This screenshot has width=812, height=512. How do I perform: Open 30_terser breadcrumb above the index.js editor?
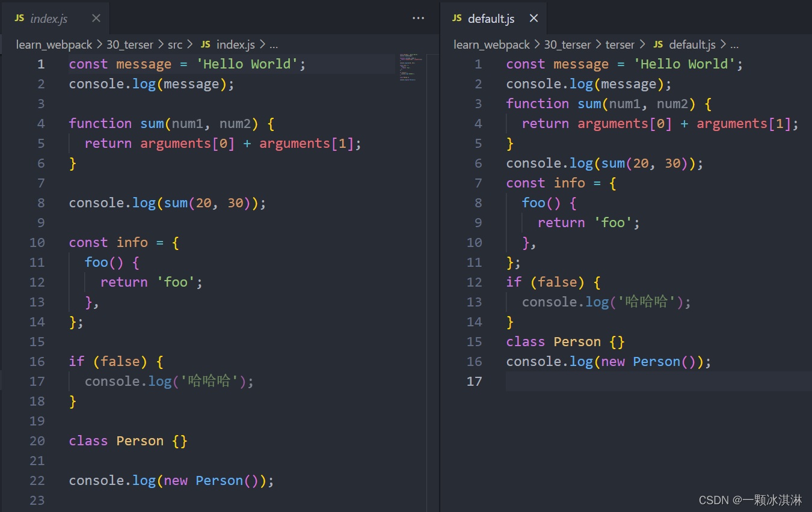click(130, 44)
